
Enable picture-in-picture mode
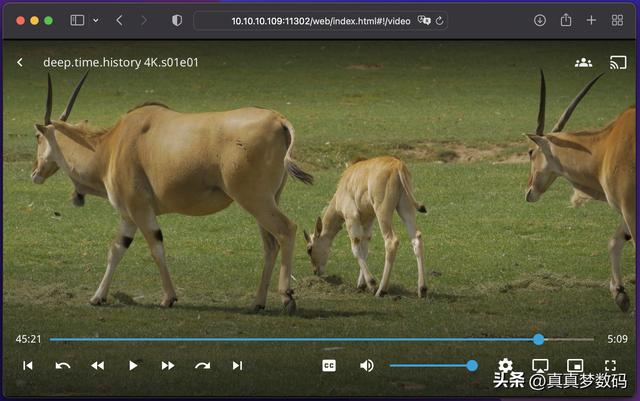[575, 365]
